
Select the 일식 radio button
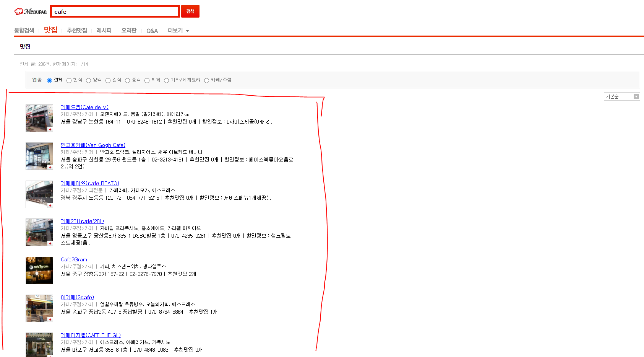[x=108, y=80]
